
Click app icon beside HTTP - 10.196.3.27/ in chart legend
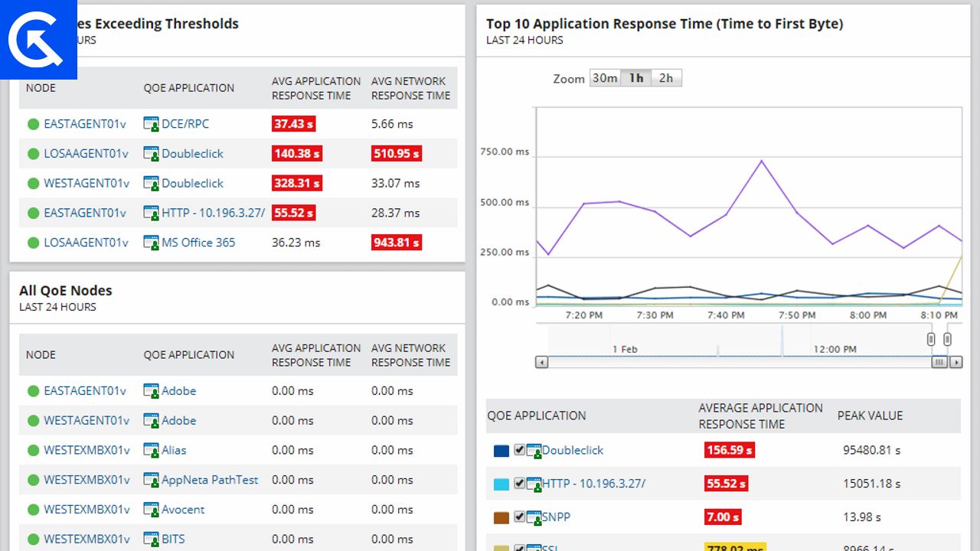click(x=534, y=484)
